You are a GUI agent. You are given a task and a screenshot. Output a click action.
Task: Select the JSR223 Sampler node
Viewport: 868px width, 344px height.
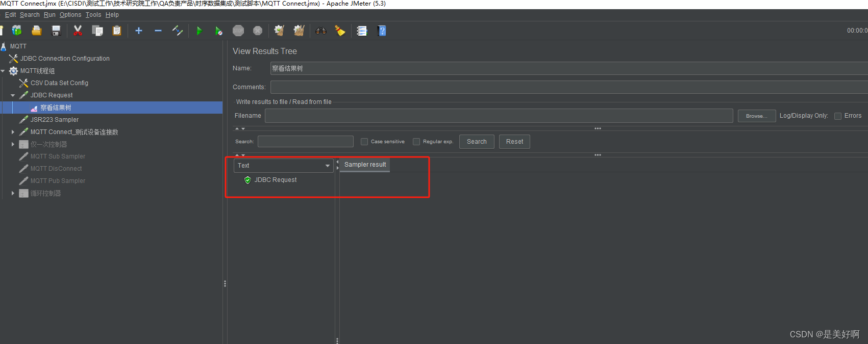tap(55, 120)
